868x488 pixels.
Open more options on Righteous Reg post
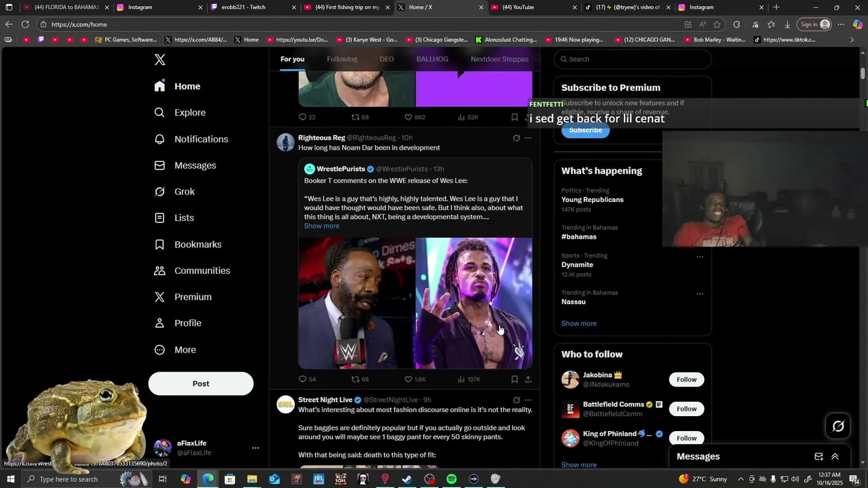(528, 138)
